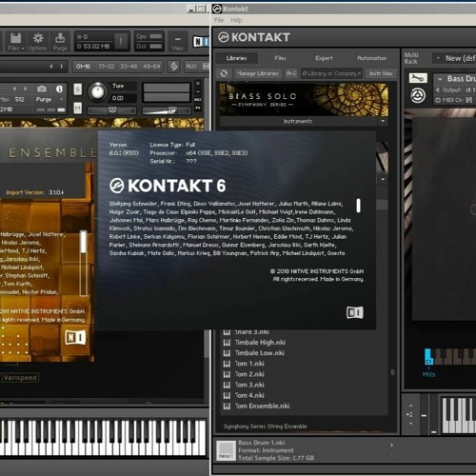Open the instrument info icon
The height and width of the screenshot is (476, 476).
tap(59, 89)
